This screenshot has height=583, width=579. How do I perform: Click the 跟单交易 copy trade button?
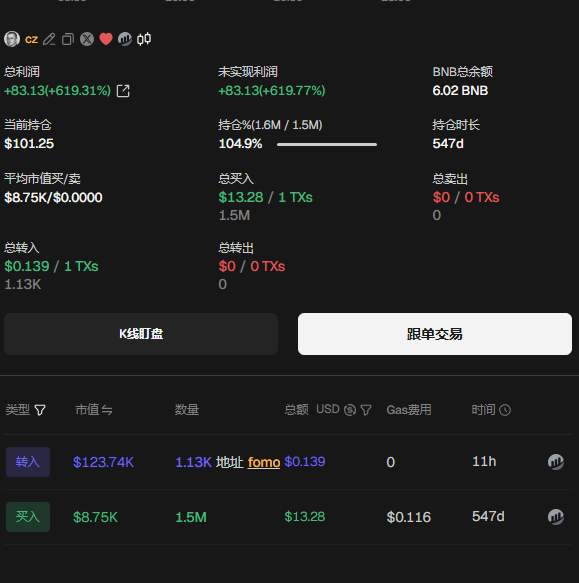435,334
